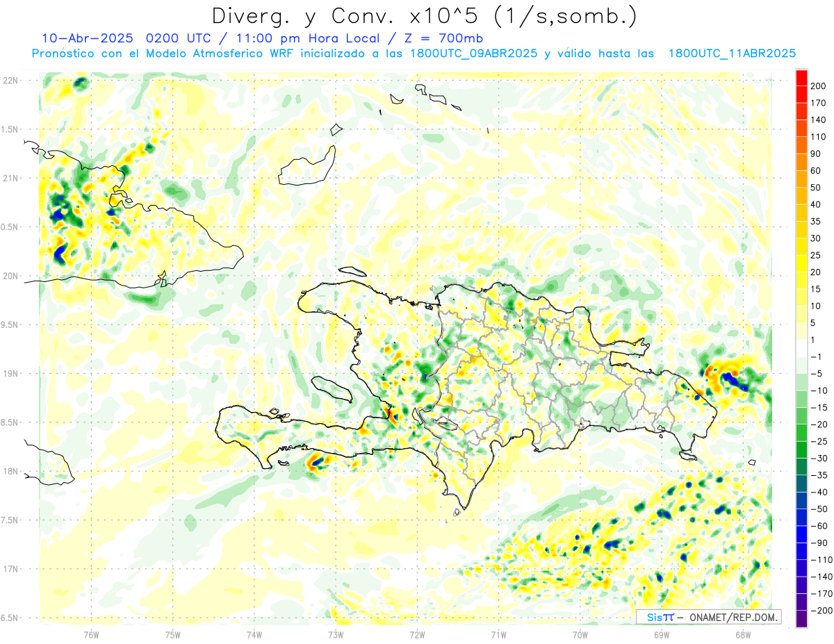Click the positive '40' colorbar value
Image resolution: width=834 pixels, height=644 pixels.
point(816,204)
